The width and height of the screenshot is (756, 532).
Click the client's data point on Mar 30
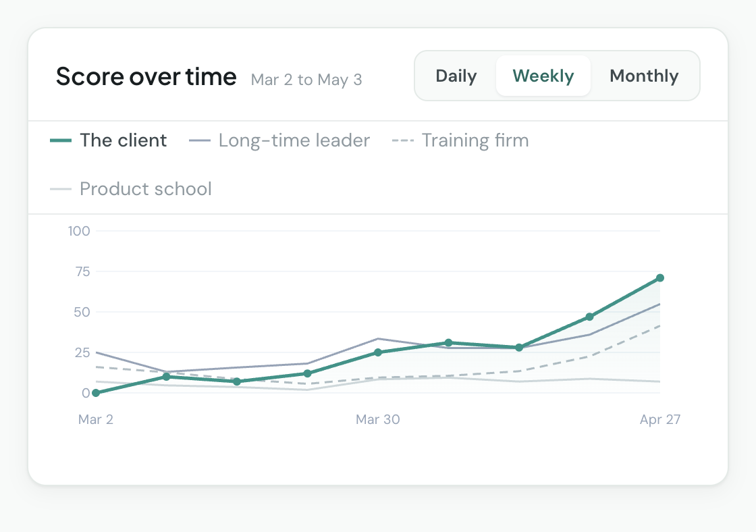(378, 352)
